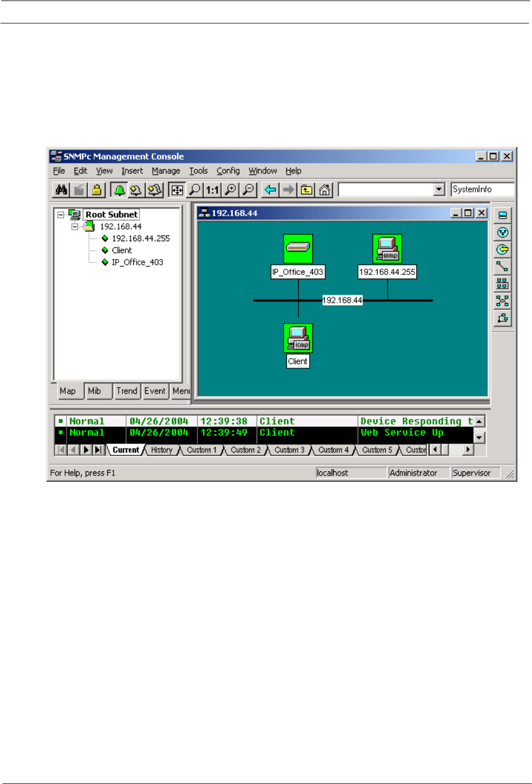This screenshot has width=532, height=784.
Task: Click the zoom out magnifier icon
Action: (x=248, y=190)
